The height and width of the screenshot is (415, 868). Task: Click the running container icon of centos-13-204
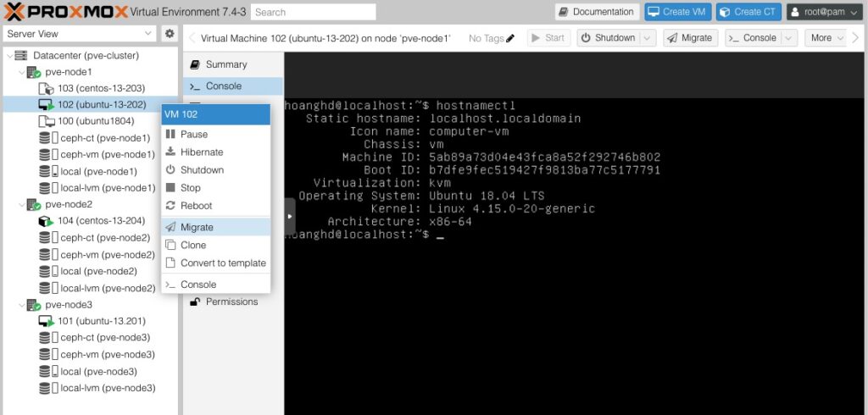click(46, 221)
